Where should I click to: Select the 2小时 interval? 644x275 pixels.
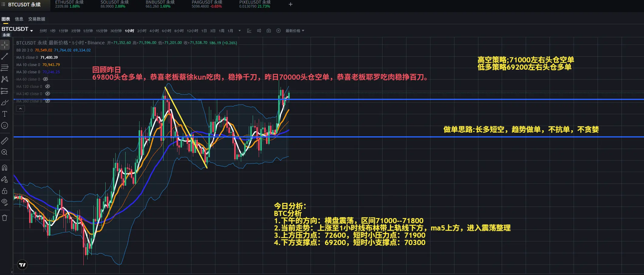coord(142,31)
